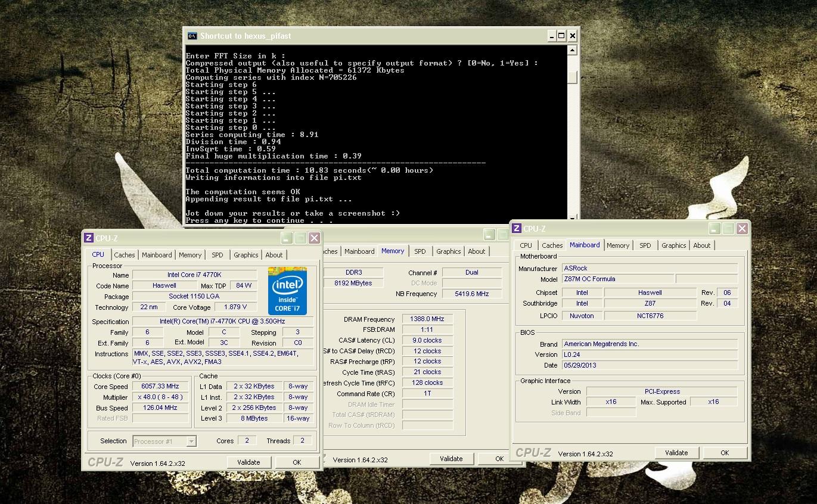This screenshot has height=504, width=817.
Task: Click the Multiplier value x 48.0
Action: point(160,397)
